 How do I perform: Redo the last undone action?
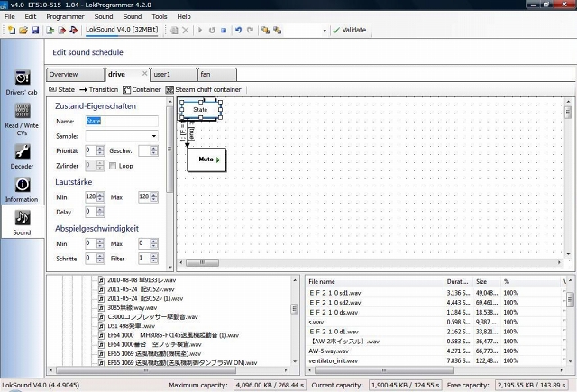(x=251, y=30)
